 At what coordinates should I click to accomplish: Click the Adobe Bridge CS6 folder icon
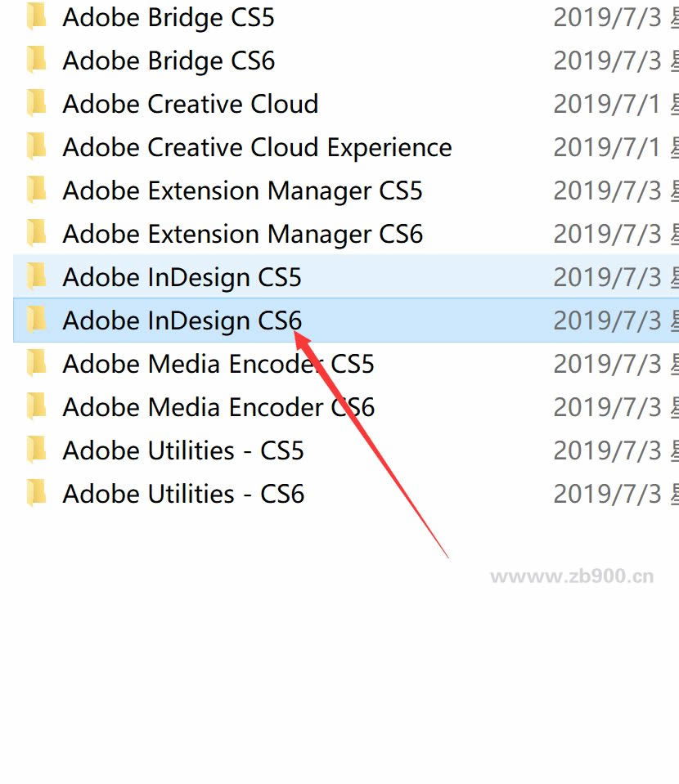[36, 60]
